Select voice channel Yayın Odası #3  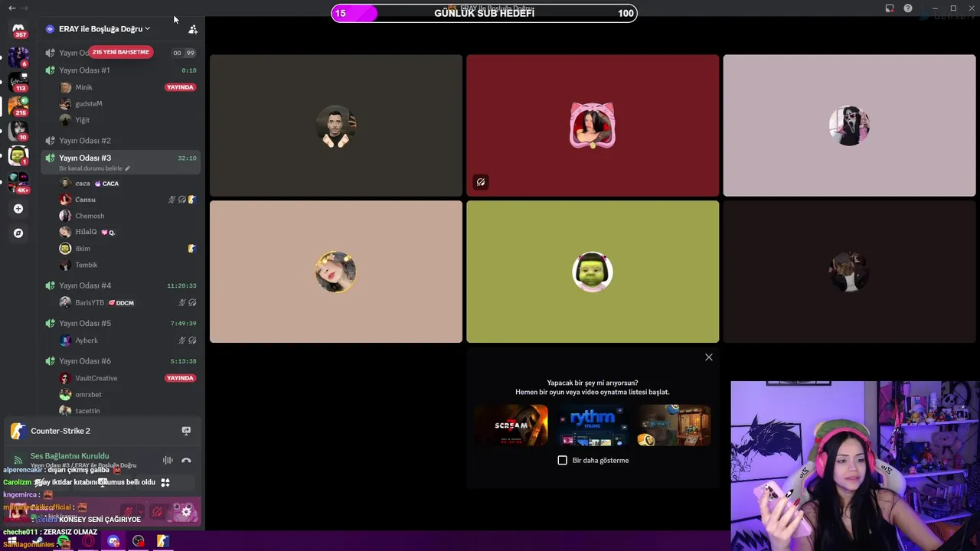[x=121, y=162]
